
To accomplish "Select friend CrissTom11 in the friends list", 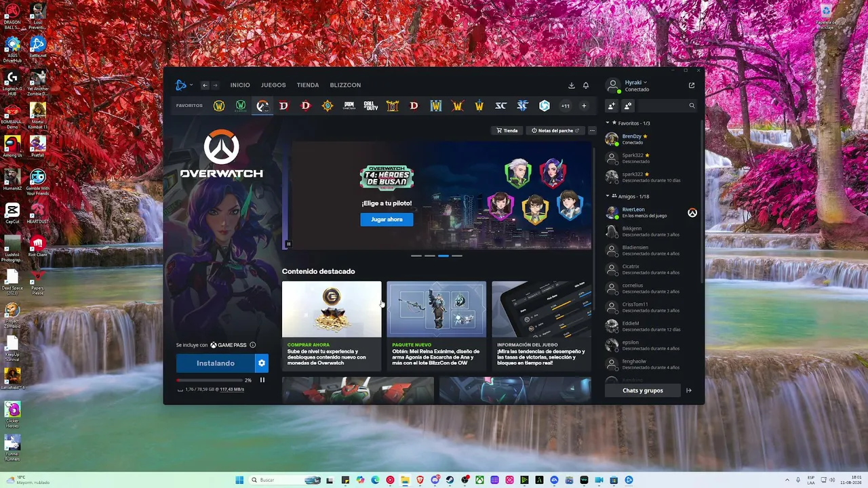I will click(651, 307).
